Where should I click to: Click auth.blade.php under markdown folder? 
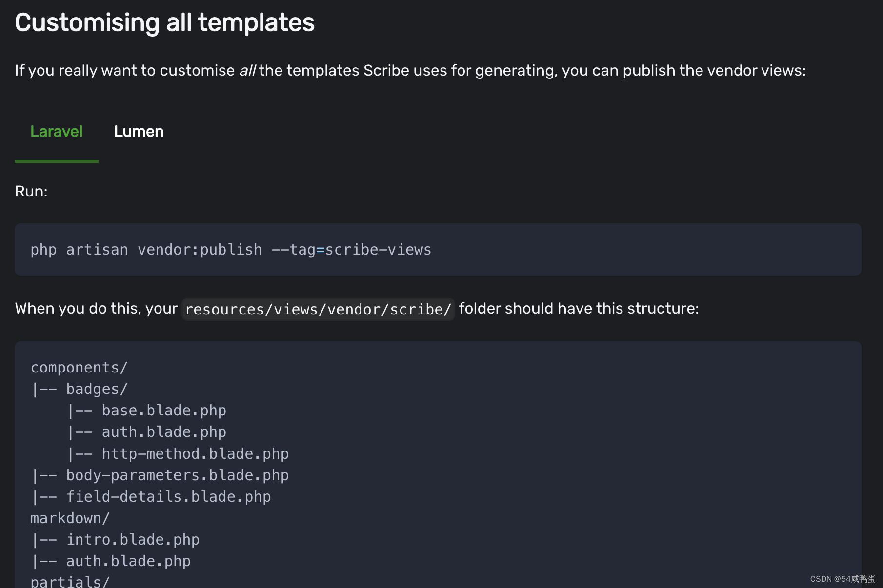pyautogui.click(x=128, y=561)
